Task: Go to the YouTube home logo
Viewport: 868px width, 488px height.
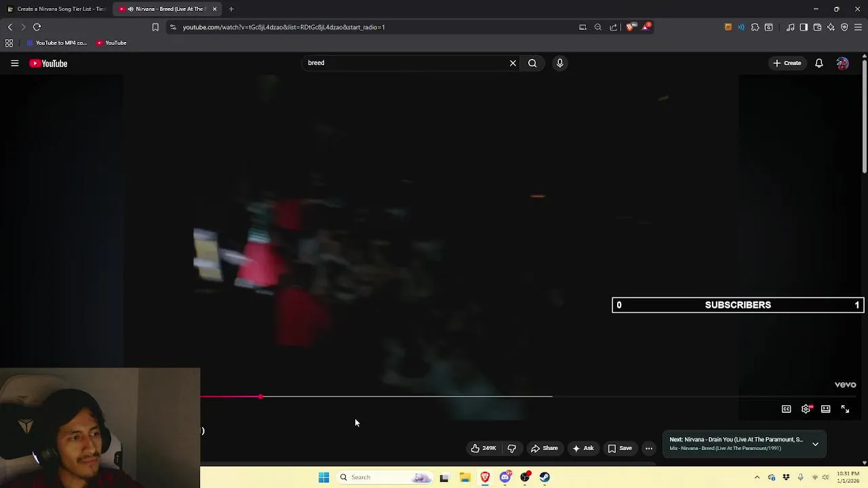Action: coord(48,63)
